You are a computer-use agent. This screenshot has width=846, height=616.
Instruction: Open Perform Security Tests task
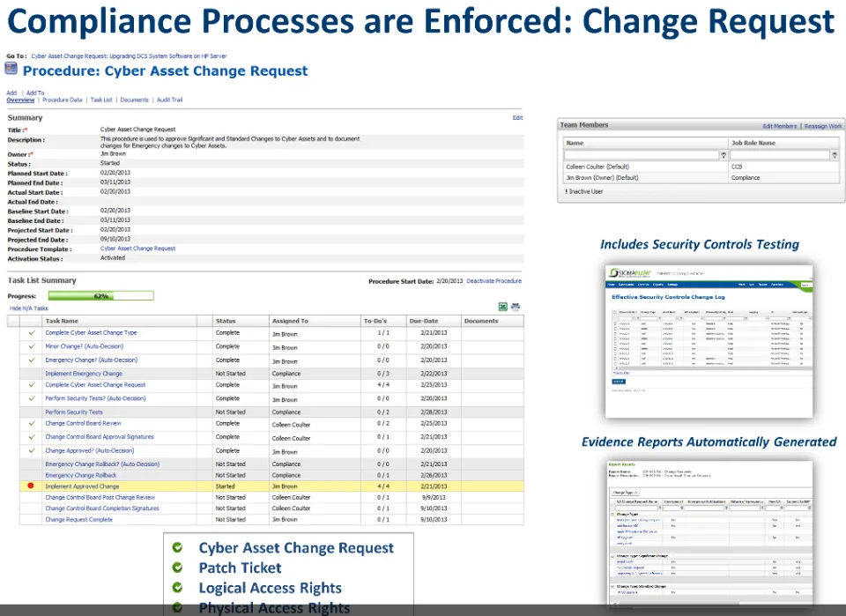(74, 412)
